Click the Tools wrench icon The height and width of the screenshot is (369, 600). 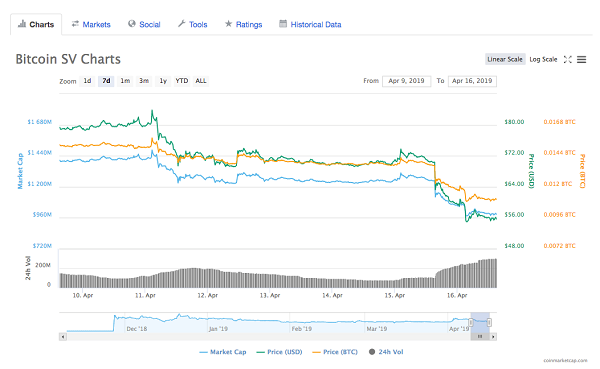(181, 24)
